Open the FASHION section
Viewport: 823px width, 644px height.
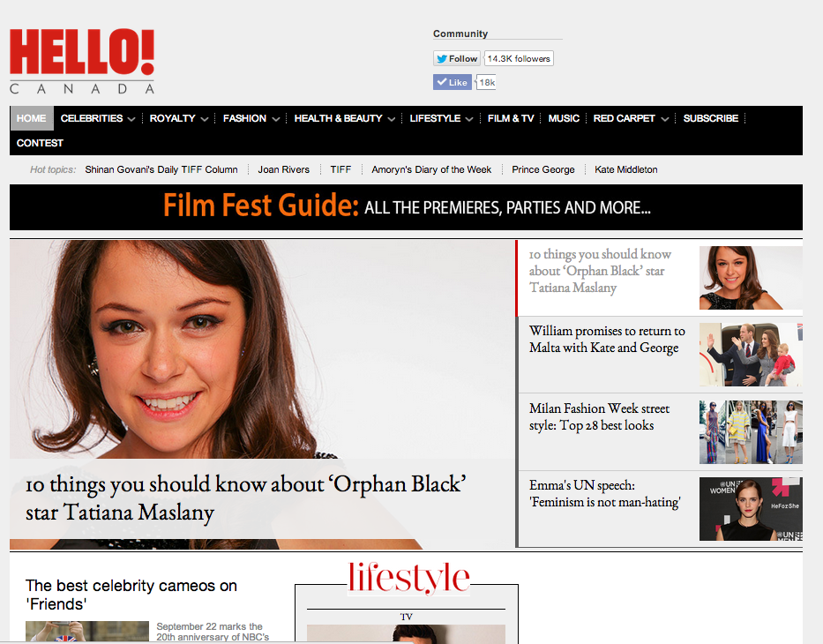(x=244, y=118)
